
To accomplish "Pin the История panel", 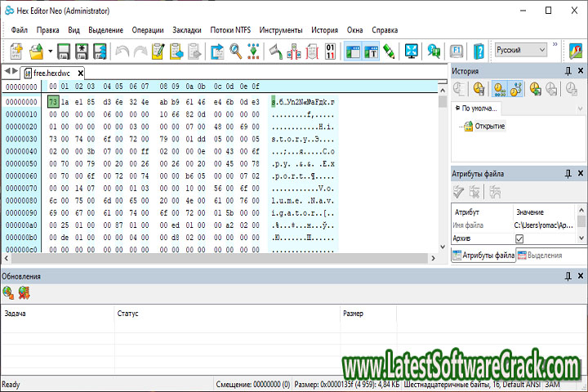I will point(568,70).
